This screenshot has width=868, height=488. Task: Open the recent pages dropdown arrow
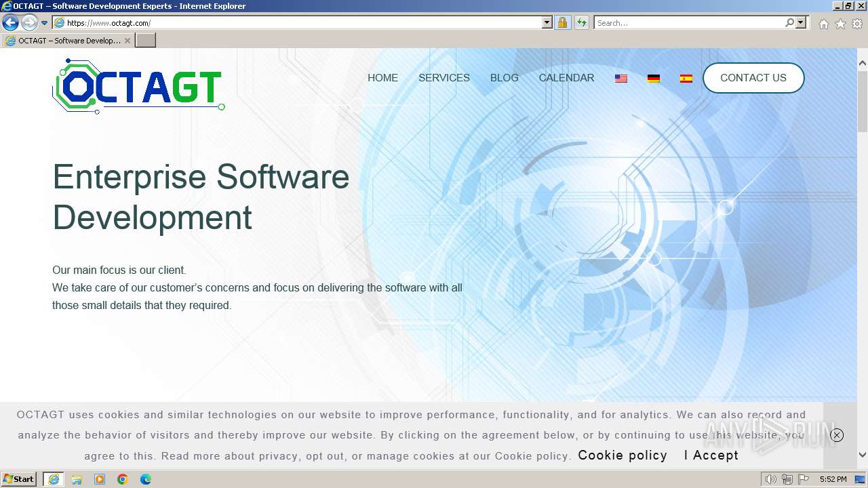pos(45,23)
